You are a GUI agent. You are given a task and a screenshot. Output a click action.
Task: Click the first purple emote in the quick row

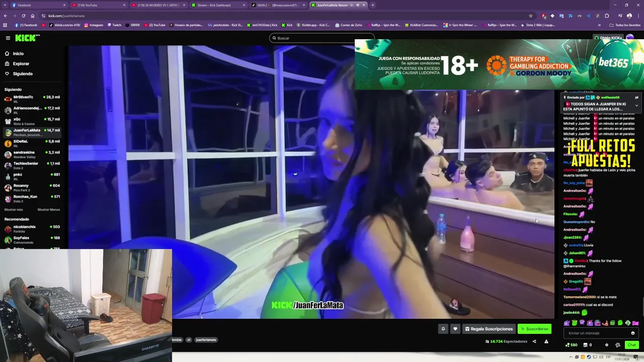pos(567,323)
